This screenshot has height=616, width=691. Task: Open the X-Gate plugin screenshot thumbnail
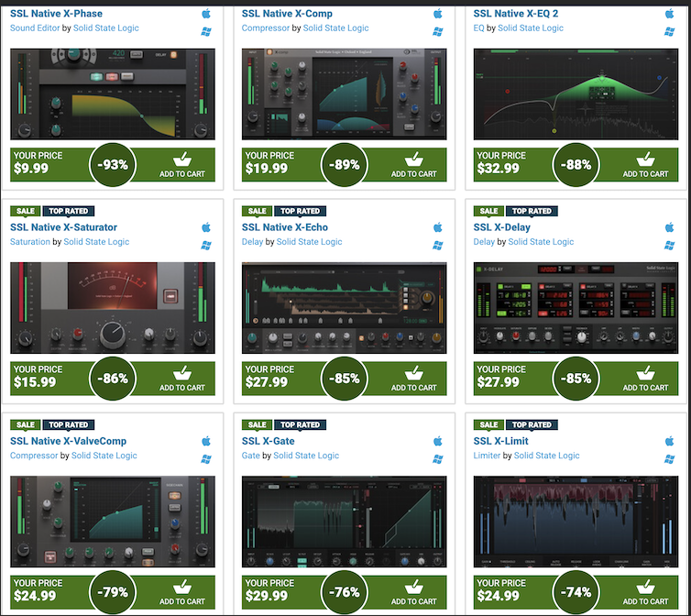(345, 522)
